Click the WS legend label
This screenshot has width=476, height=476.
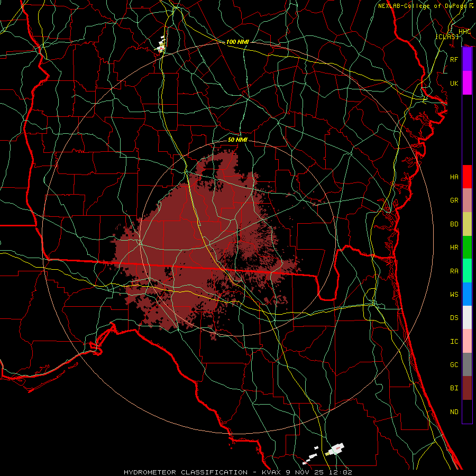pos(454,295)
